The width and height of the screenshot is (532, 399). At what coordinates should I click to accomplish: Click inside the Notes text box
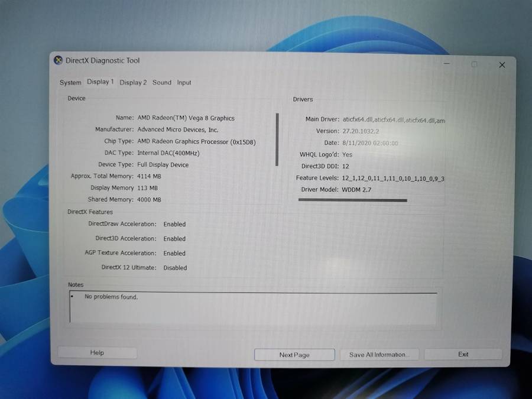coord(253,307)
